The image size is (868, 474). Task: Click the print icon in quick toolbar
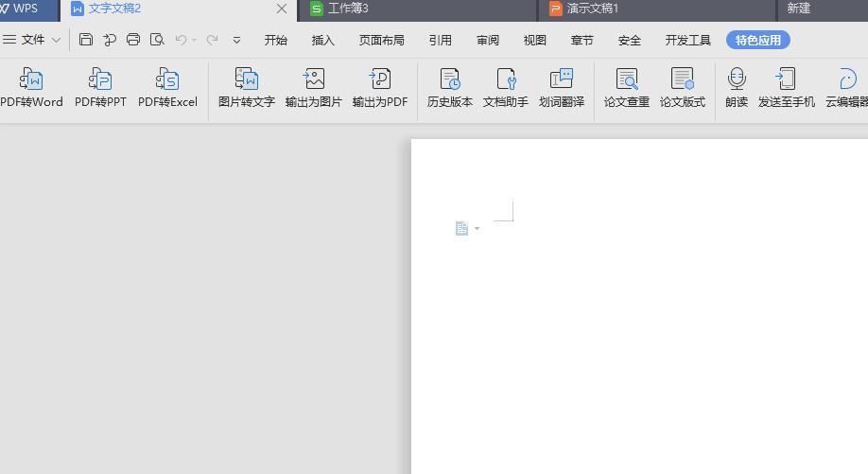pos(133,40)
